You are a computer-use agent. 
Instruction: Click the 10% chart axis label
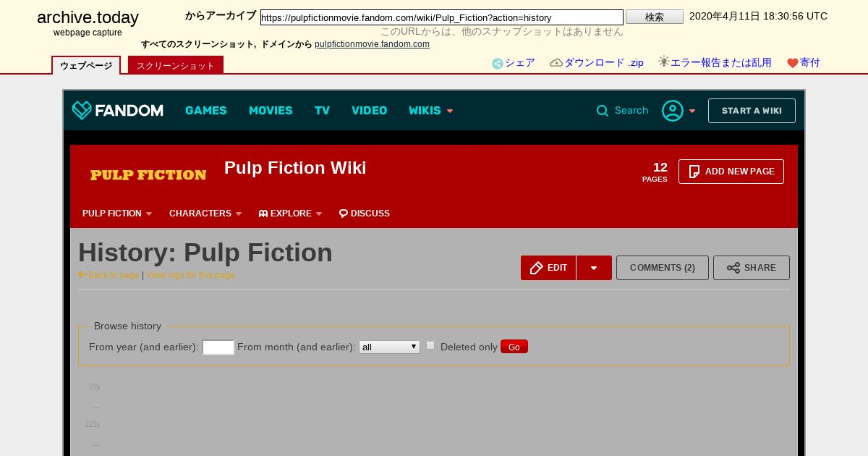(92, 423)
